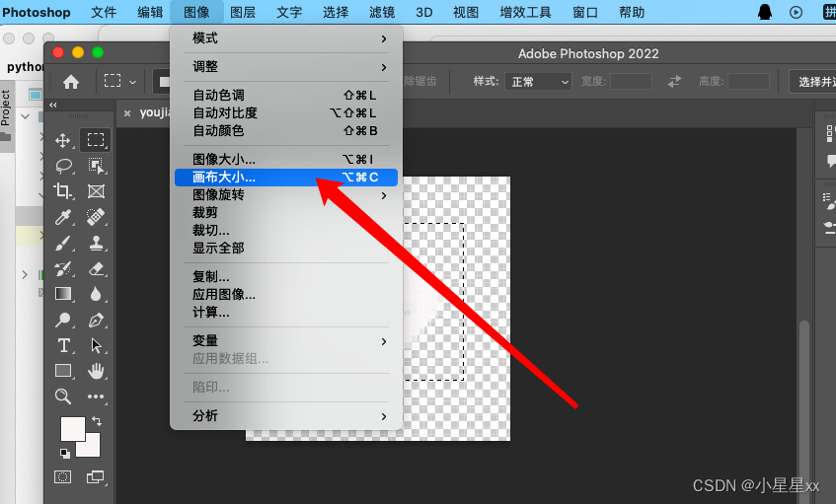Select the Blur tool

tap(96, 294)
